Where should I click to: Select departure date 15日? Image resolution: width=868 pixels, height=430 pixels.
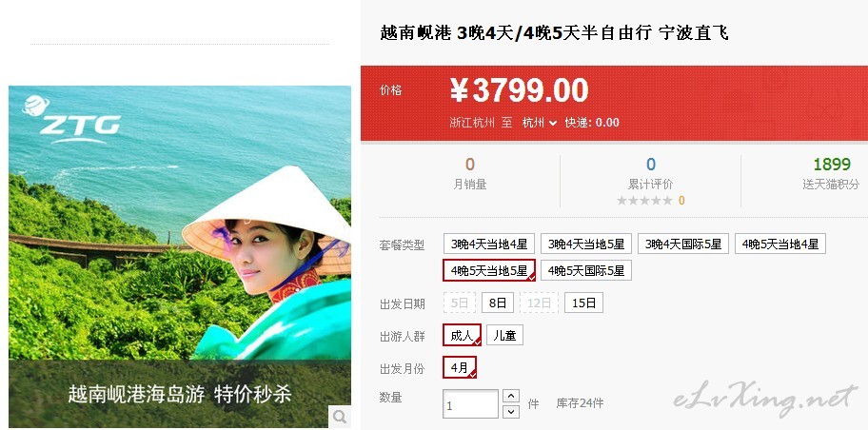[x=583, y=303]
